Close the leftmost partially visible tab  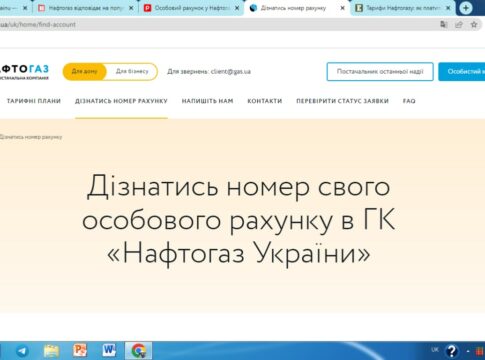click(25, 8)
